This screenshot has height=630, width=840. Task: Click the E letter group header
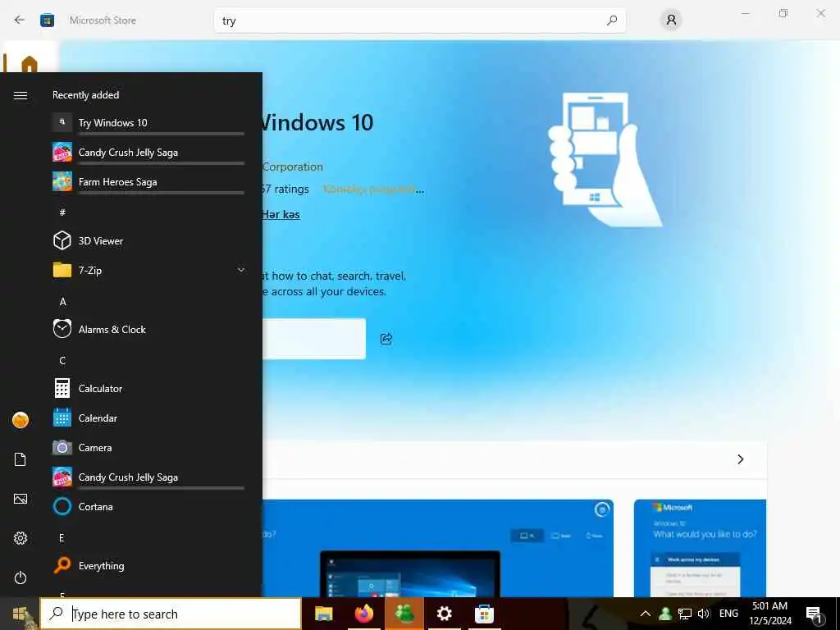coord(62,538)
